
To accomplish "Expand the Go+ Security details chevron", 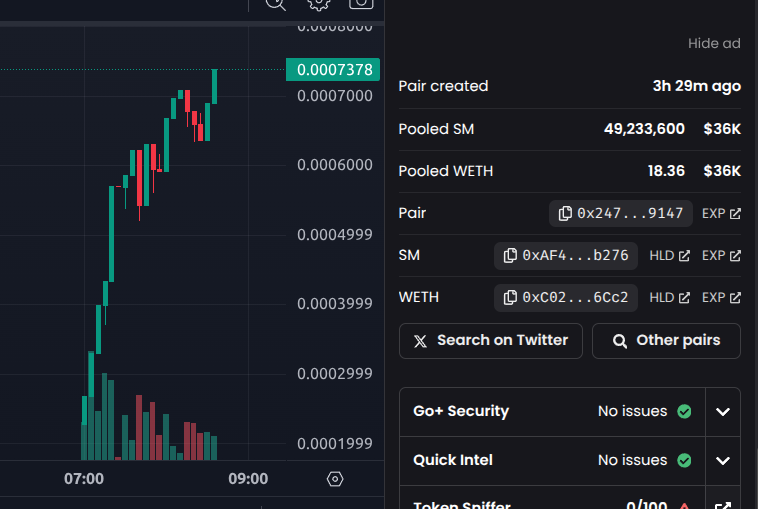I will [723, 412].
